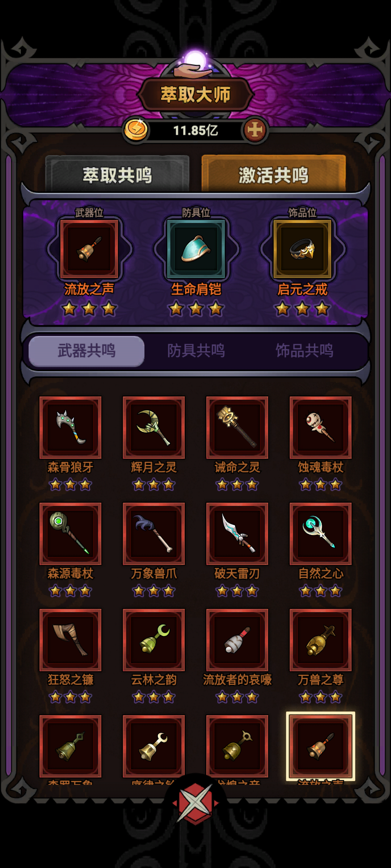The height and width of the screenshot is (868, 391).
Task: Tap the 饰品位 slot 启元之戒 ring
Action: [302, 249]
